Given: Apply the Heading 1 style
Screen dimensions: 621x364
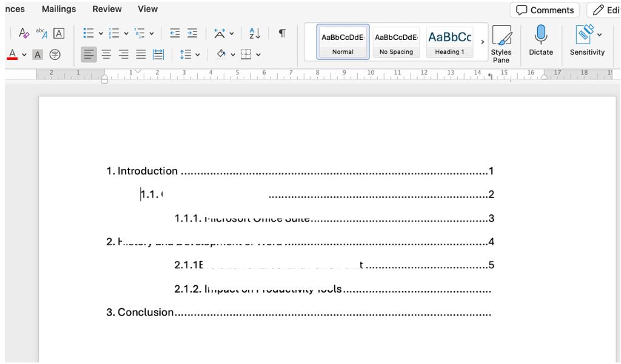Looking at the screenshot, I should pos(449,42).
